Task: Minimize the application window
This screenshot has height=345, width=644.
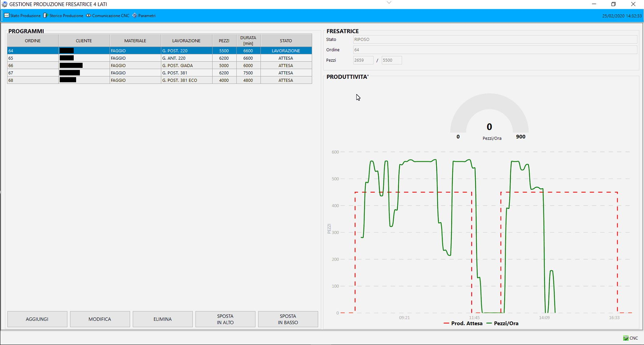Action: tap(594, 4)
